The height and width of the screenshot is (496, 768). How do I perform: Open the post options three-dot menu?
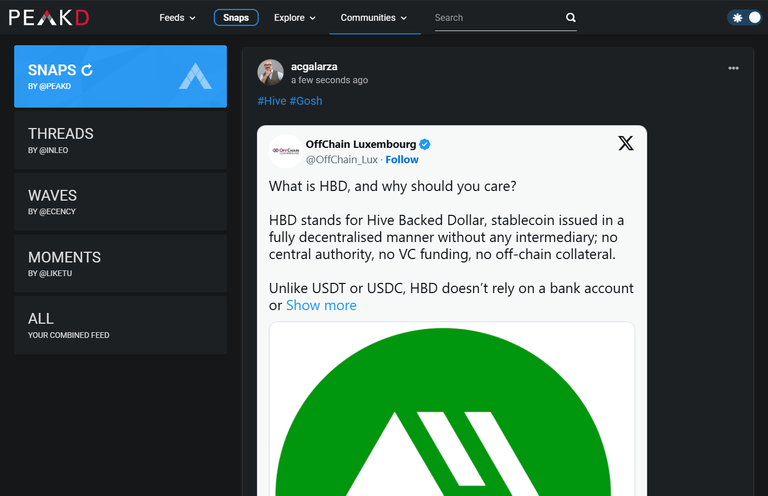(733, 68)
